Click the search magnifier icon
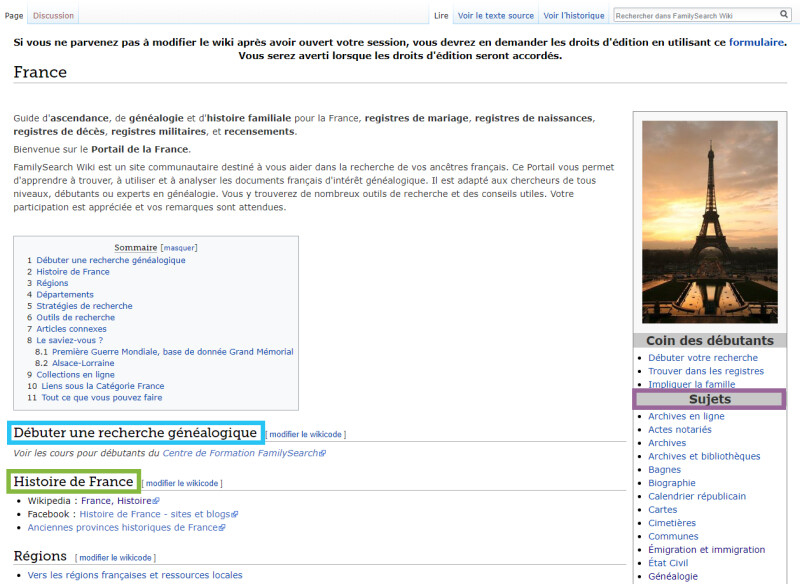 784,14
